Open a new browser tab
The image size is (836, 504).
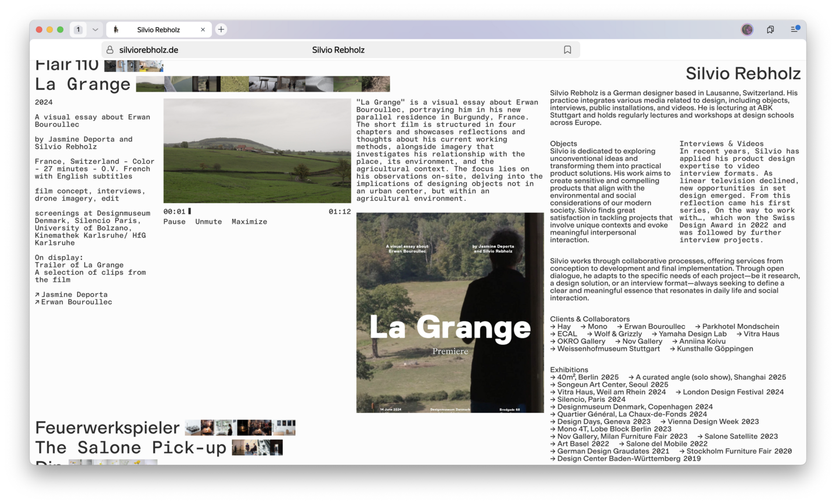221,30
